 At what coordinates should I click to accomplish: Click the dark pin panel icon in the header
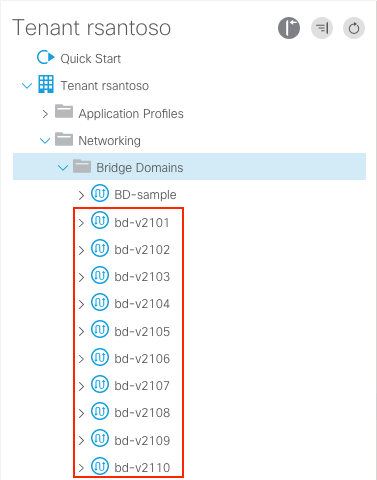click(289, 28)
